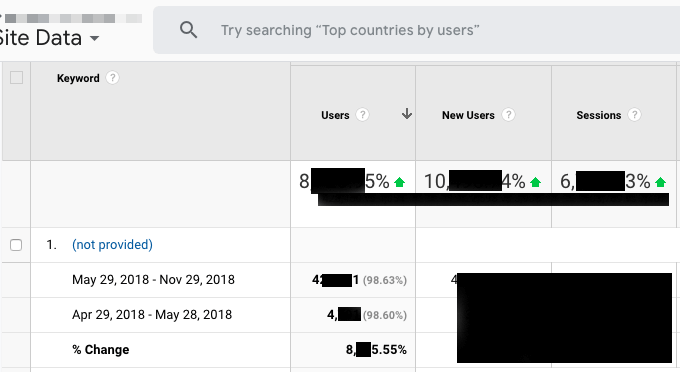This screenshot has height=372, width=680.
Task: Click the search magnifier icon
Action: tap(189, 30)
